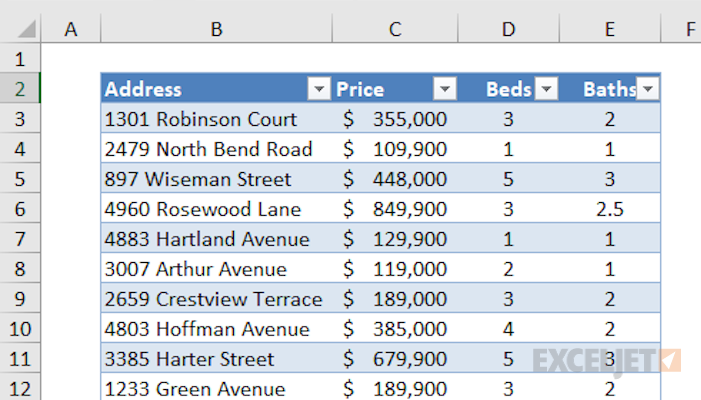Select row 2 header
Image resolution: width=701 pixels, height=400 pixels.
pyautogui.click(x=20, y=90)
